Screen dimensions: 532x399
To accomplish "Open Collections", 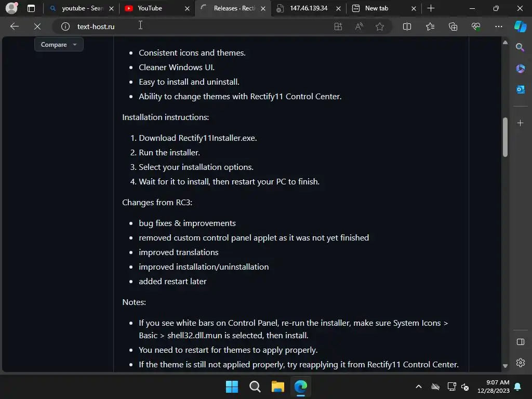I will [x=453, y=26].
